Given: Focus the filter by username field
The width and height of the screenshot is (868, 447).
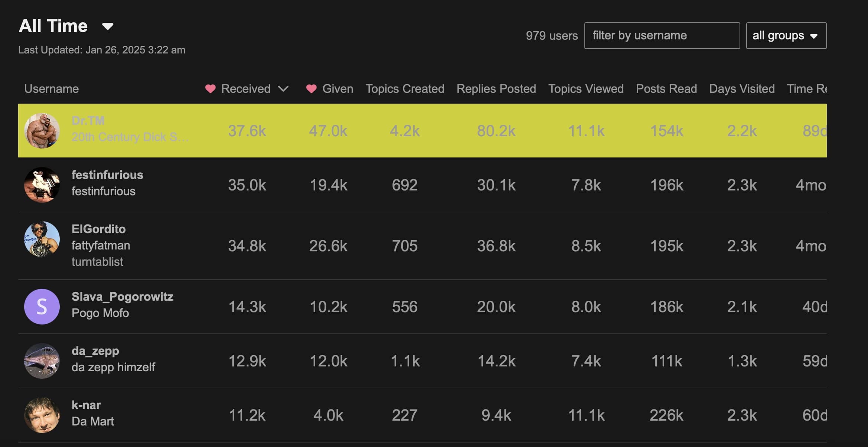Looking at the screenshot, I should 662,36.
